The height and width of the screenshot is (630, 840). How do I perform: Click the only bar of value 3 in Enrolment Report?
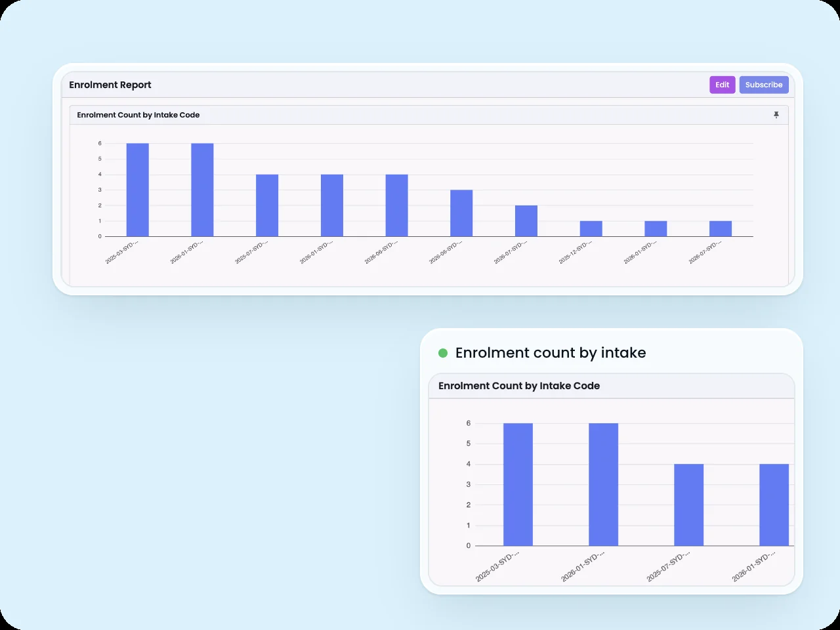point(461,213)
